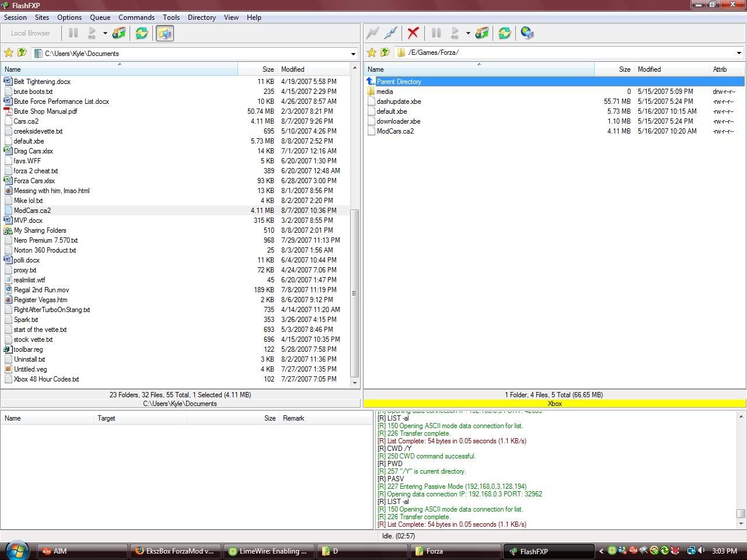Switch to LimeWire in the taskbar

[268, 551]
